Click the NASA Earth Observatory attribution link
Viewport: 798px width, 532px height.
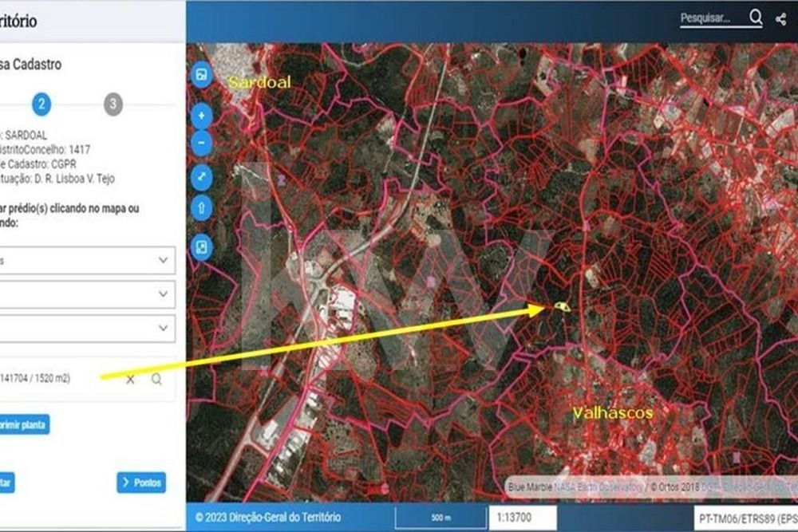pyautogui.click(x=598, y=487)
